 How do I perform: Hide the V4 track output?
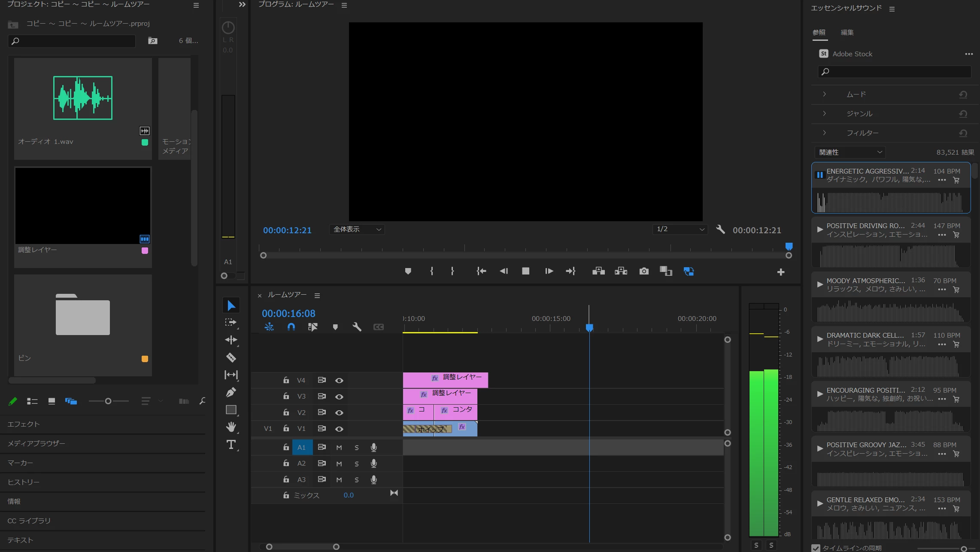[x=339, y=380]
